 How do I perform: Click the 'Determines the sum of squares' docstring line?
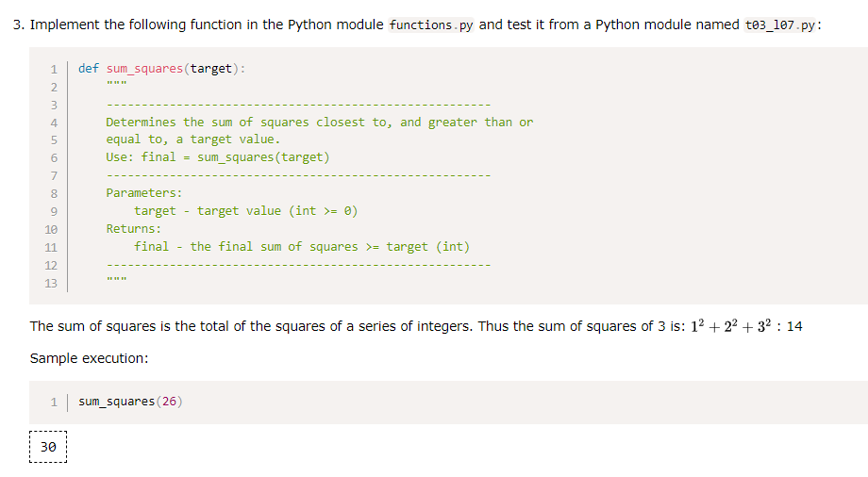pos(320,123)
